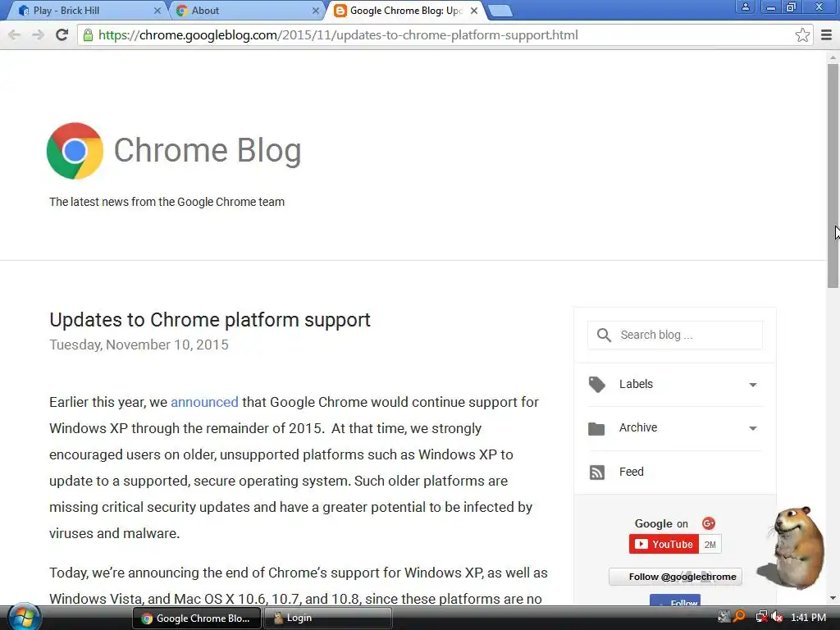This screenshot has width=840, height=630.
Task: Click the Feed link in the sidebar
Action: pos(631,472)
